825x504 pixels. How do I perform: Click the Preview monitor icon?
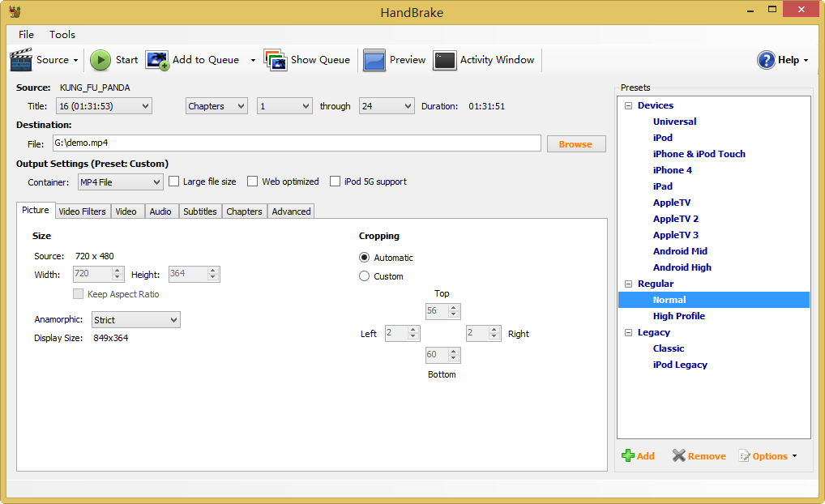[x=374, y=60]
